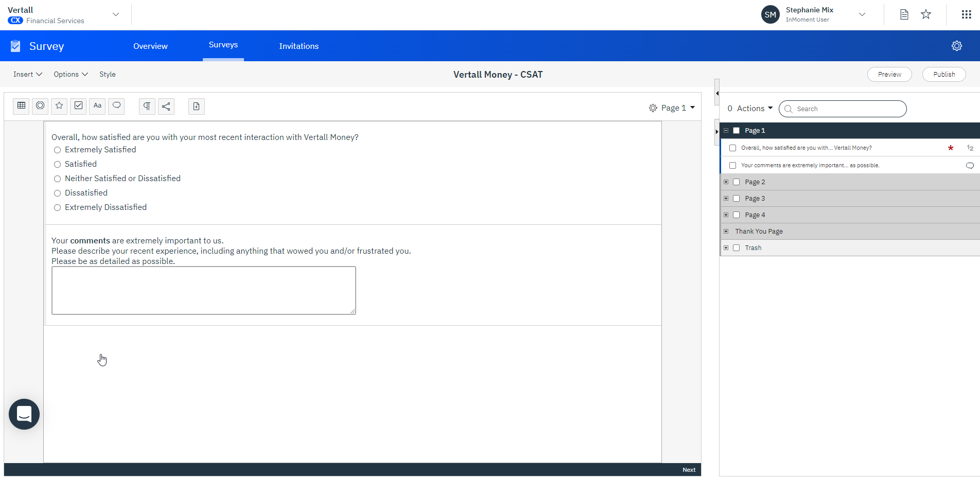Viewport: 980px width, 478px height.
Task: Select Neither Satisfied or Dissatisfied
Action: (58, 179)
